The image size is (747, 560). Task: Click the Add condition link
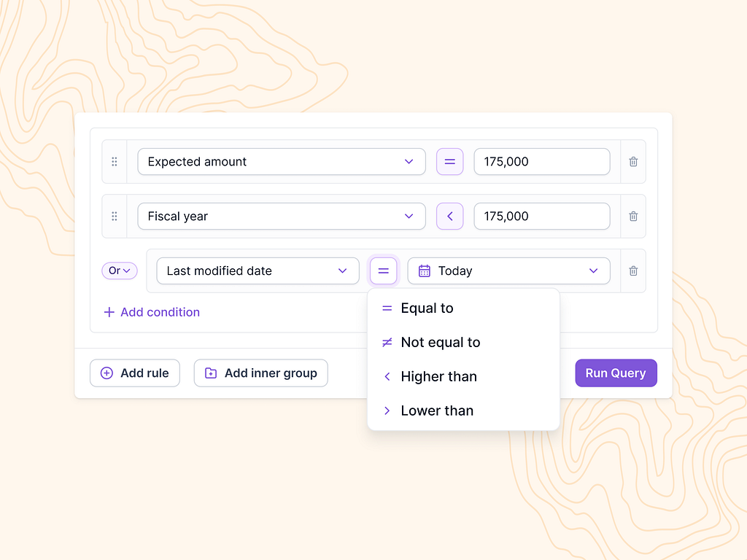pyautogui.click(x=152, y=312)
